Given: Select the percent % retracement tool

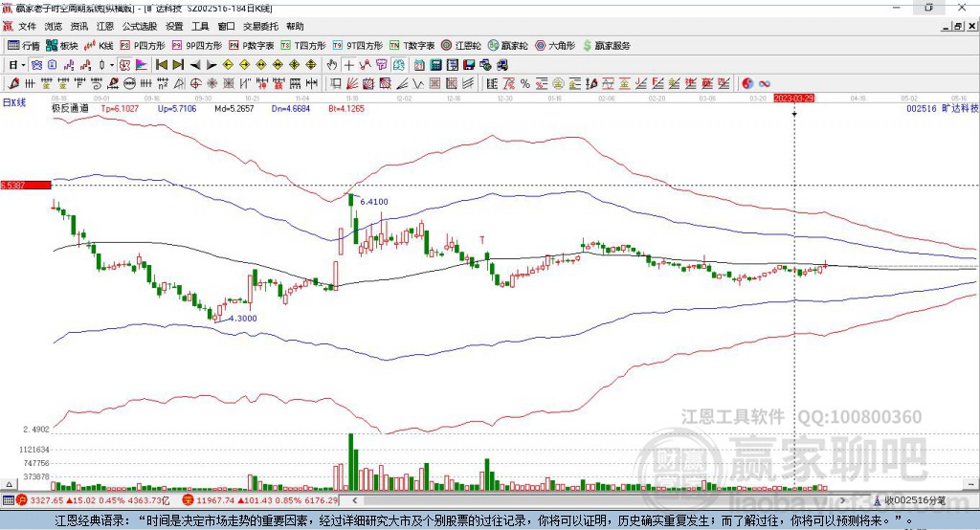Looking at the screenshot, I should [x=525, y=84].
